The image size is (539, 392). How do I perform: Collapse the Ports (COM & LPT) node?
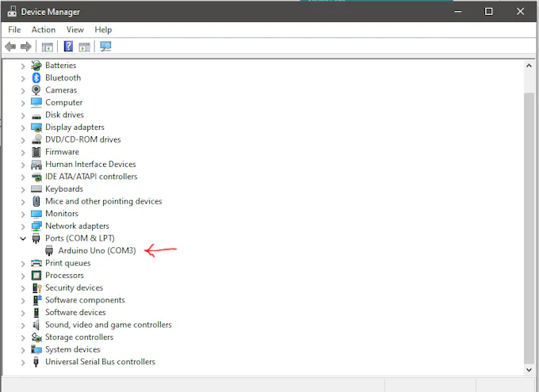(x=23, y=238)
